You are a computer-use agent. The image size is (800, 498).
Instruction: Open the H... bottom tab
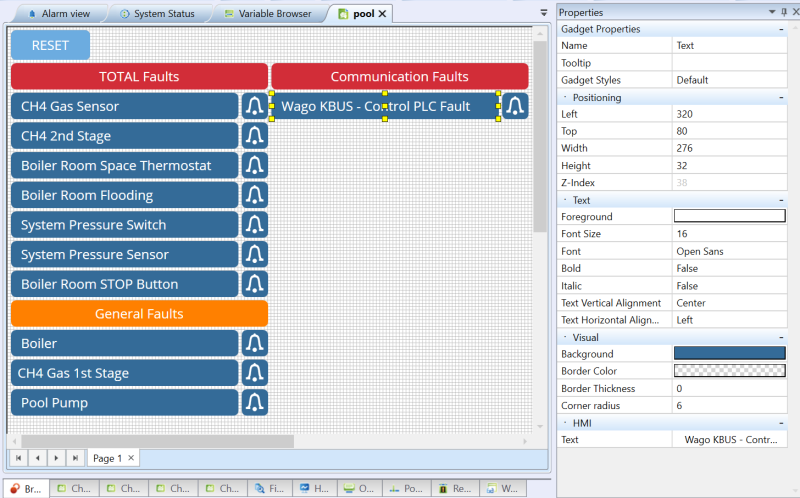click(x=314, y=488)
